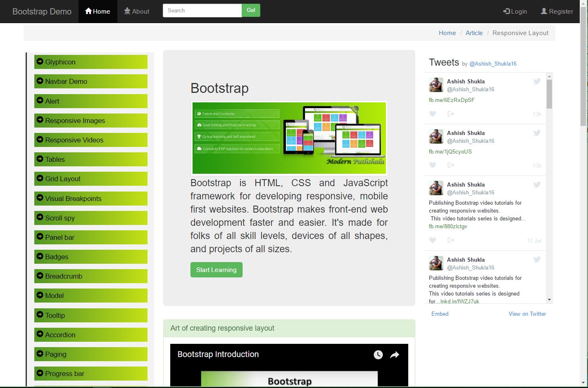The height and width of the screenshot is (388, 588).
Task: Click the tweets widget scroll up arrow
Action: click(x=549, y=76)
